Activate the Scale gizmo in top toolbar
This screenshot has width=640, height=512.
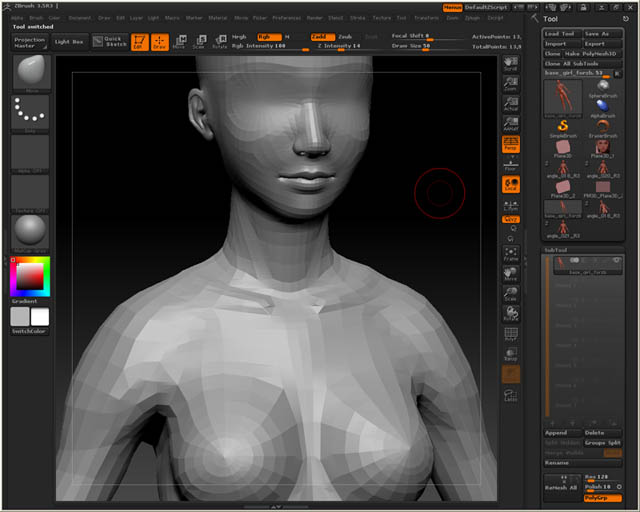[x=199, y=42]
